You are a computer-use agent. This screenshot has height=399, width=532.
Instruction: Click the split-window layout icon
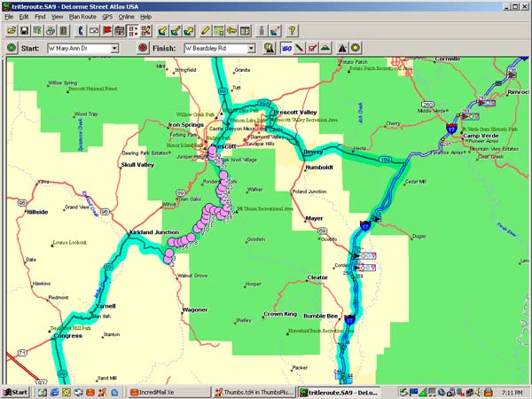(245, 31)
